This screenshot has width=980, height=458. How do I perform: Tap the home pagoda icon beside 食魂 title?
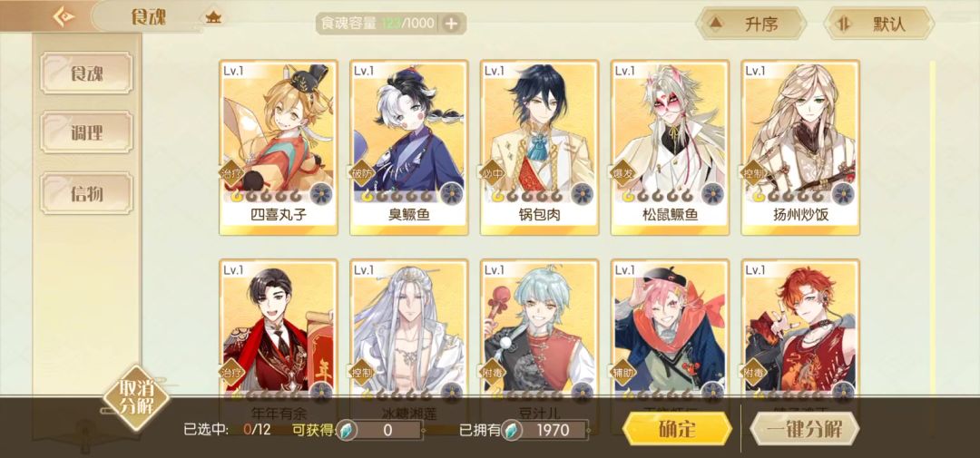[214, 17]
